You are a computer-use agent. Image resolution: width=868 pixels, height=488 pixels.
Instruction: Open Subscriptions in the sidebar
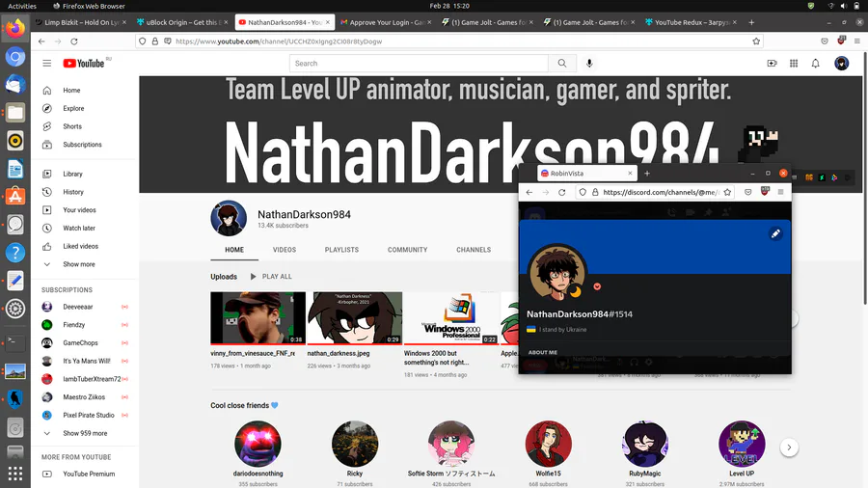tap(83, 145)
